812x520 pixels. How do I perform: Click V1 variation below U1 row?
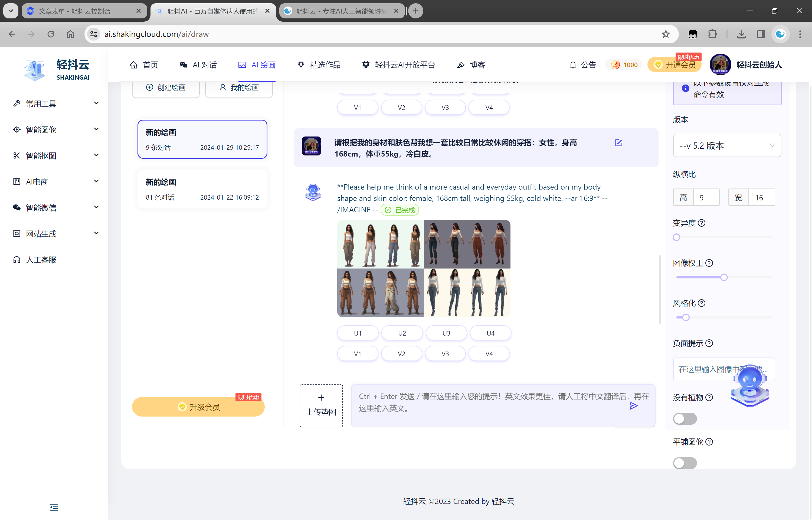tap(357, 353)
